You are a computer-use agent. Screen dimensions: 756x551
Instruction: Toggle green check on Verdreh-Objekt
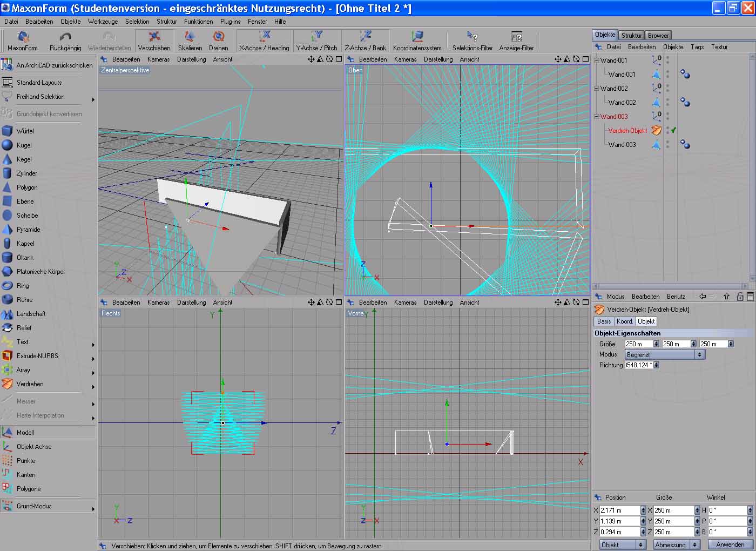[674, 130]
